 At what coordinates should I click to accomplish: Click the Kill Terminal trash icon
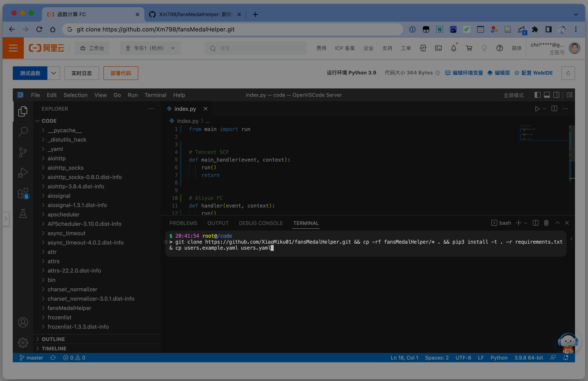pyautogui.click(x=546, y=223)
